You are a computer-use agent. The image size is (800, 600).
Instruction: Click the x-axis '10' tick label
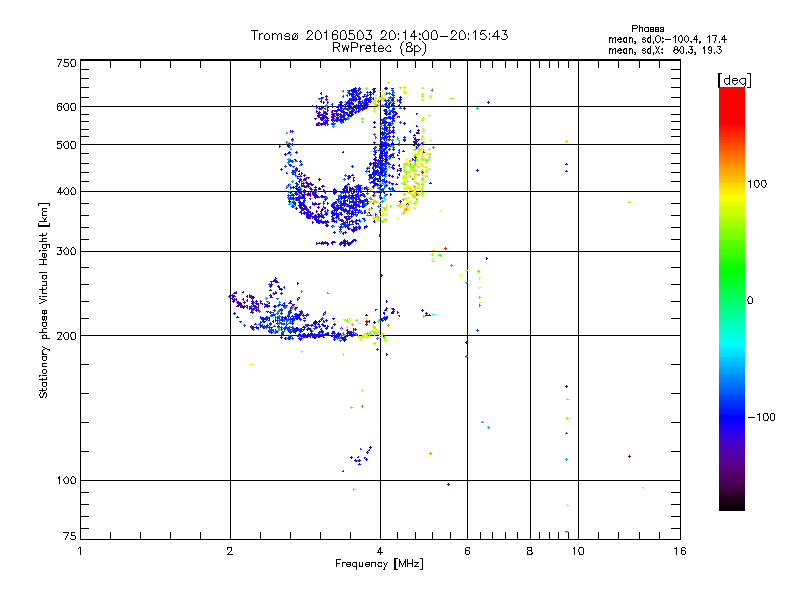[x=578, y=551]
